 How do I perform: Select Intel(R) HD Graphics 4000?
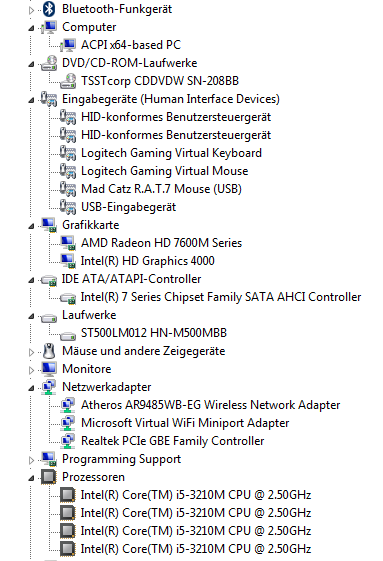tap(147, 261)
